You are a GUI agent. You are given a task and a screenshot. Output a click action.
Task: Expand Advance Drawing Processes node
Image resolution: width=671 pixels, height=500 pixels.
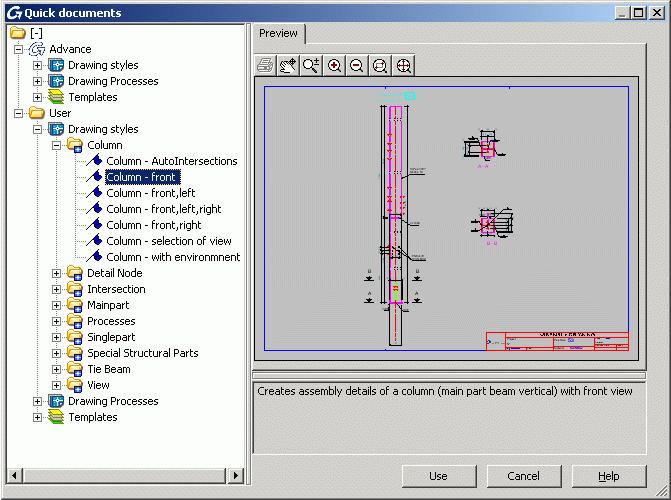38,81
